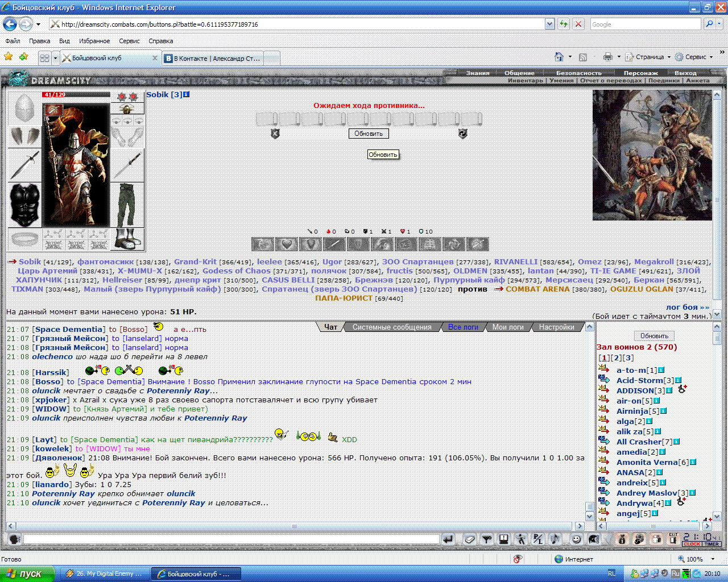Expand the search provider dropdown

[720, 24]
